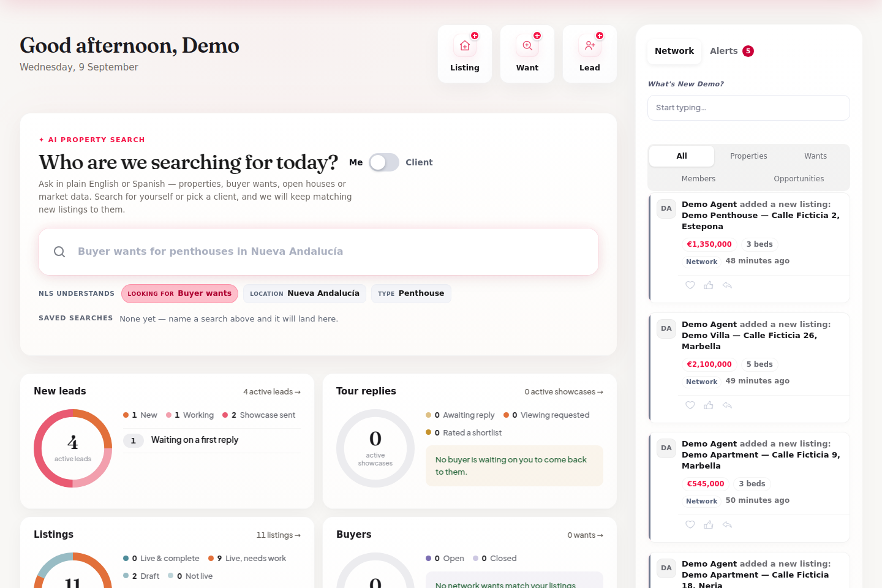Click the Looking For Buyer wants chip
Image resolution: width=882 pixels, height=588 pixels.
[x=179, y=293]
